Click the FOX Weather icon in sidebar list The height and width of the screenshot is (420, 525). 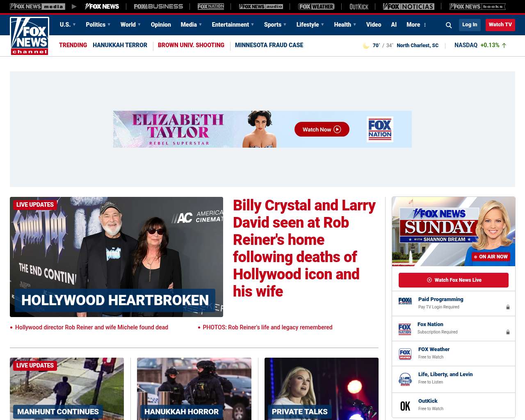click(x=405, y=354)
